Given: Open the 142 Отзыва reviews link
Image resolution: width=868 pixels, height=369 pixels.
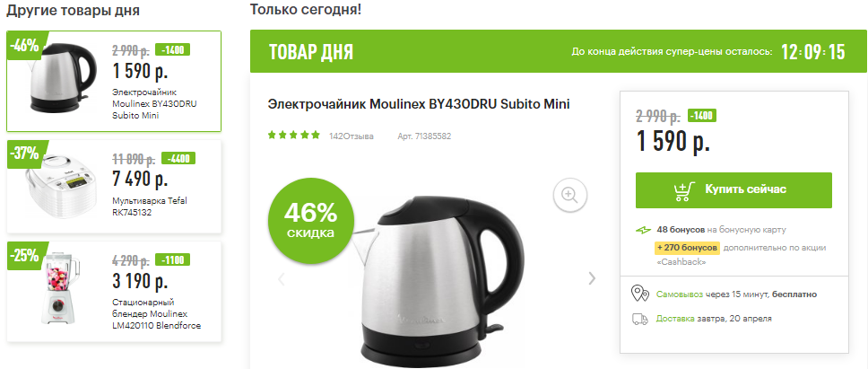Looking at the screenshot, I should coord(351,136).
